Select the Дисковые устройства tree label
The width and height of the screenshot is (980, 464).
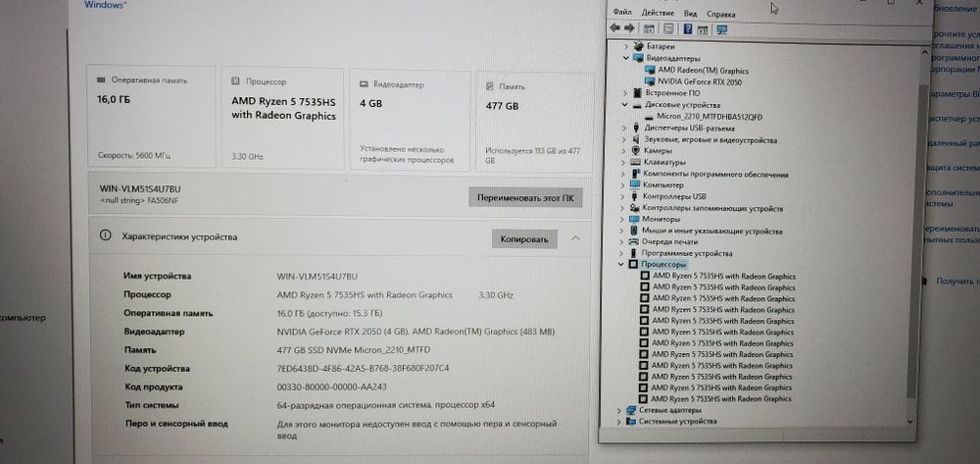[x=682, y=105]
